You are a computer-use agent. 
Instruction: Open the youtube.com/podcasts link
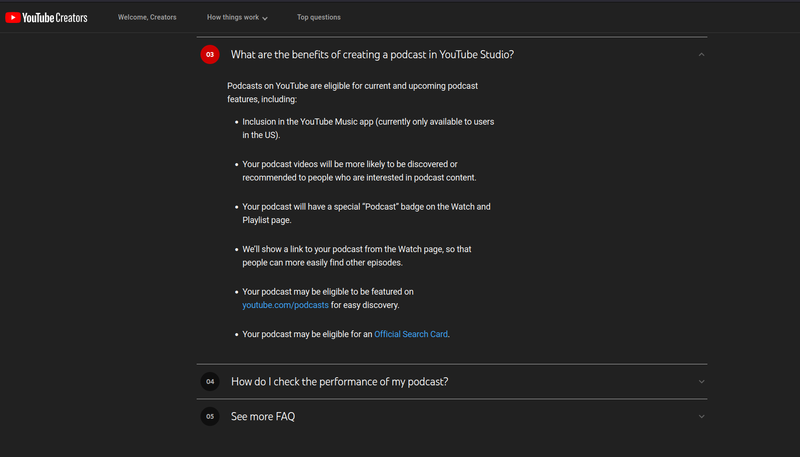(285, 304)
